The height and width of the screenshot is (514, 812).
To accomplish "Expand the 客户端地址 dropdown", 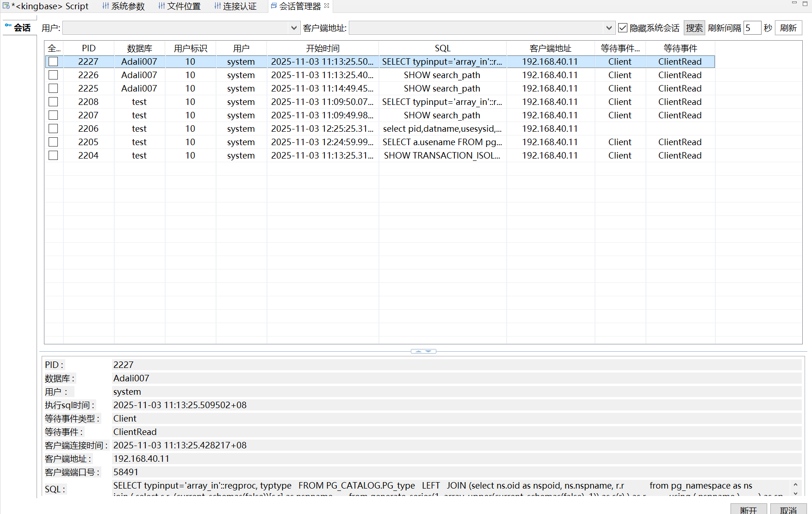I will click(x=608, y=28).
